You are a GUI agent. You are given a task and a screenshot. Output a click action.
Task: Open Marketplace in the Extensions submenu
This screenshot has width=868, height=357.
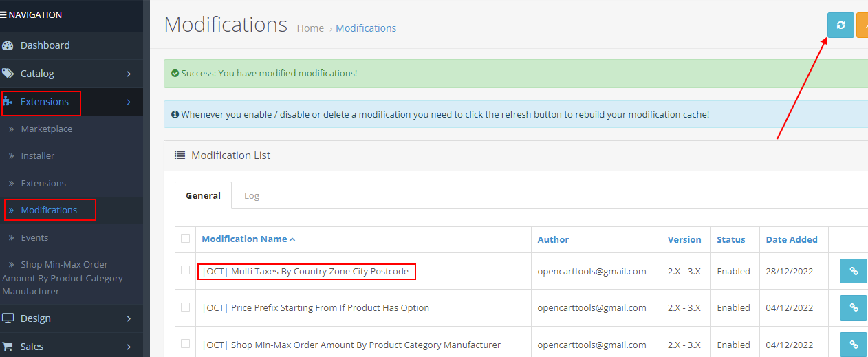pyautogui.click(x=46, y=129)
